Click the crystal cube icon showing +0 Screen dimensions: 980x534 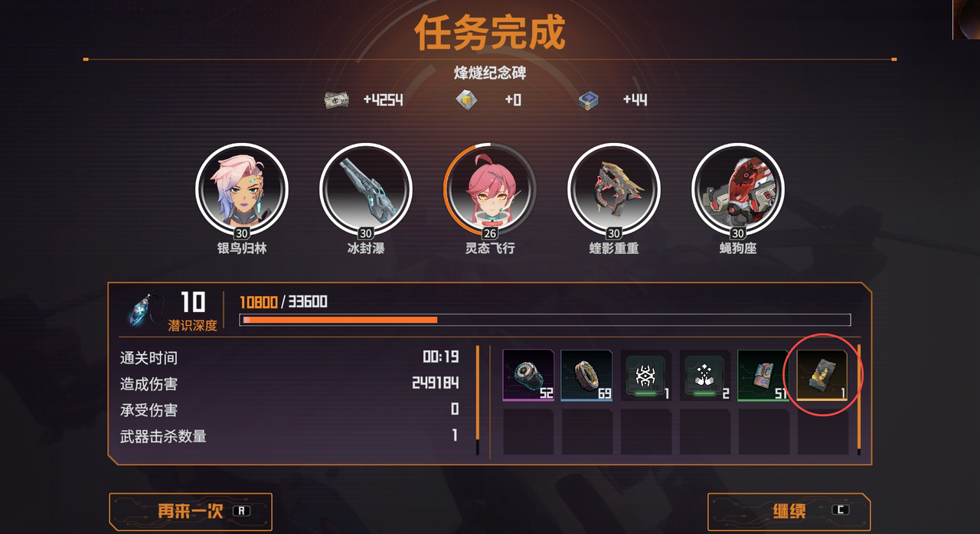click(466, 100)
